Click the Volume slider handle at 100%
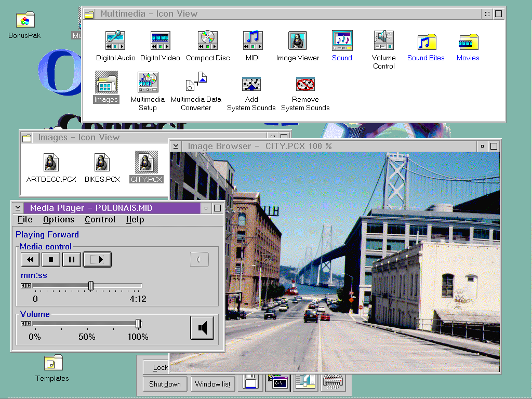The height and width of the screenshot is (399, 532). [x=138, y=324]
